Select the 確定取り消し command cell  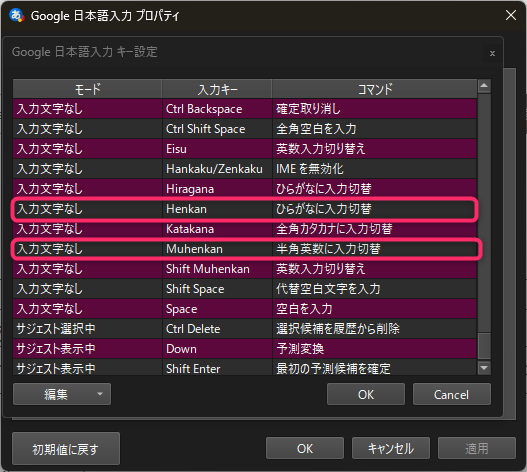(x=374, y=109)
